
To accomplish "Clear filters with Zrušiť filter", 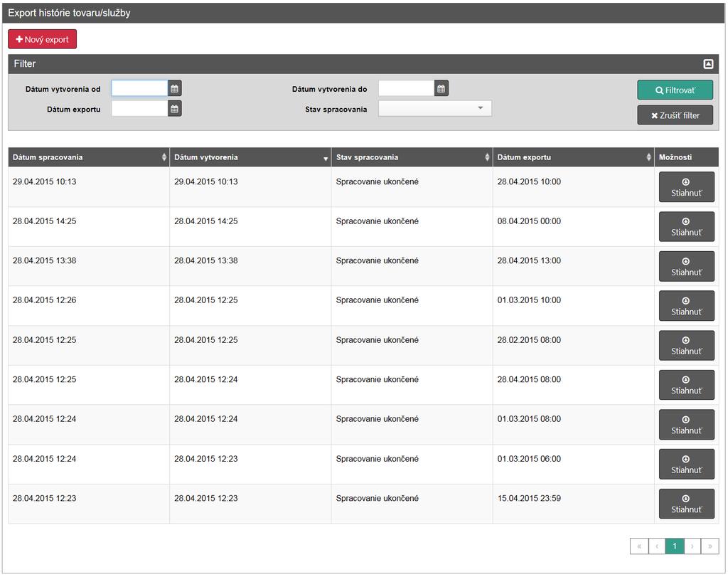I will 675,115.
